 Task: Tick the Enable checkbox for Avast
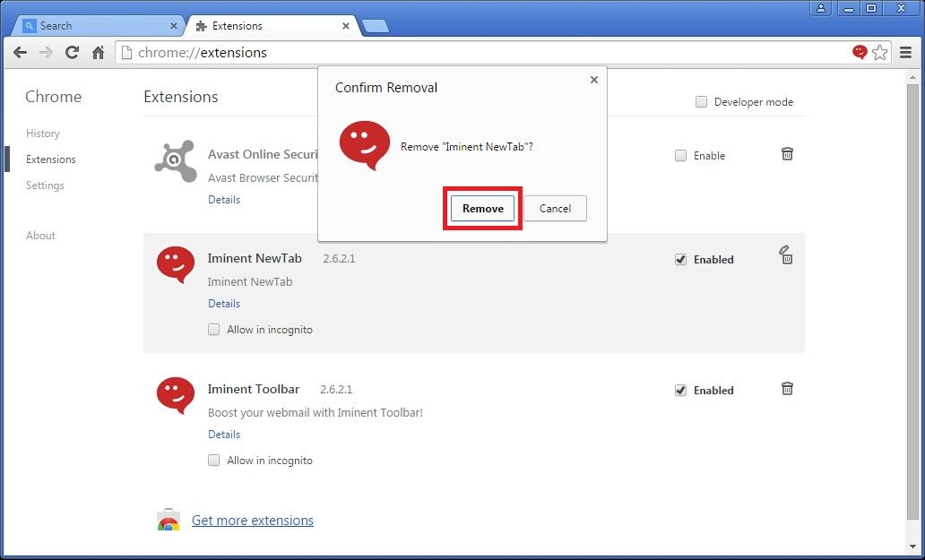pyautogui.click(x=681, y=156)
